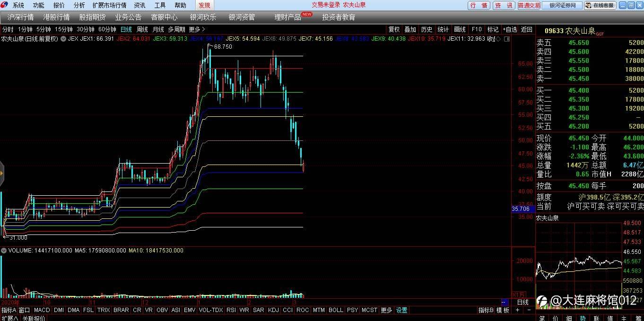Select RSI indicator tab

pyautogui.click(x=231, y=310)
